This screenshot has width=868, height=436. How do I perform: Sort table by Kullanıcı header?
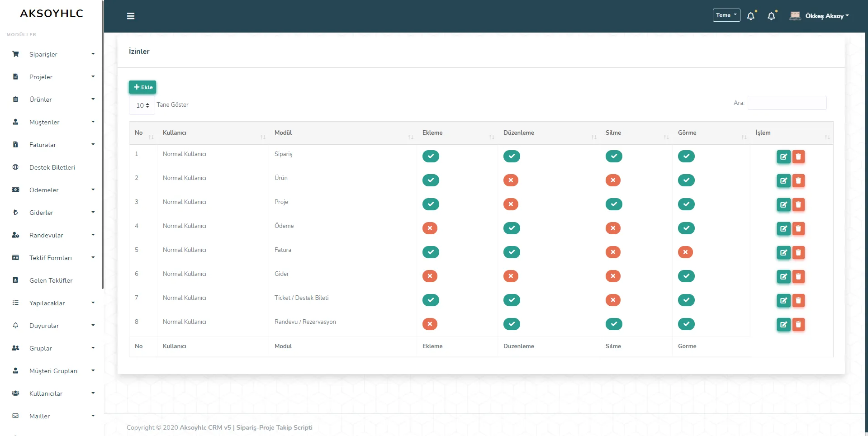213,133
